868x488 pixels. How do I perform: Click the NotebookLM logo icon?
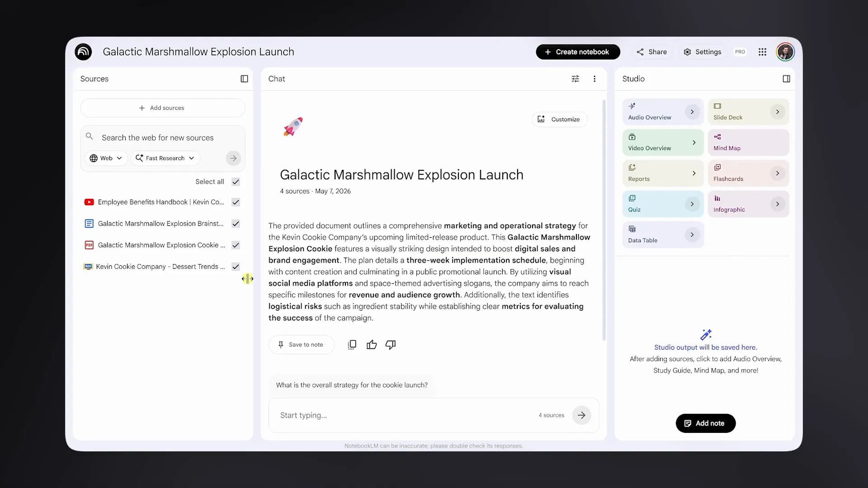83,52
